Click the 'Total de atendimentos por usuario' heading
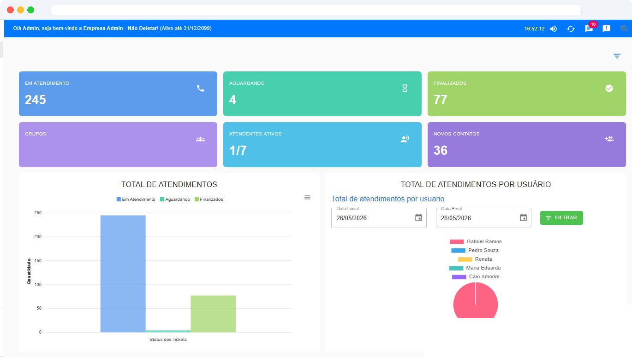 pyautogui.click(x=388, y=199)
